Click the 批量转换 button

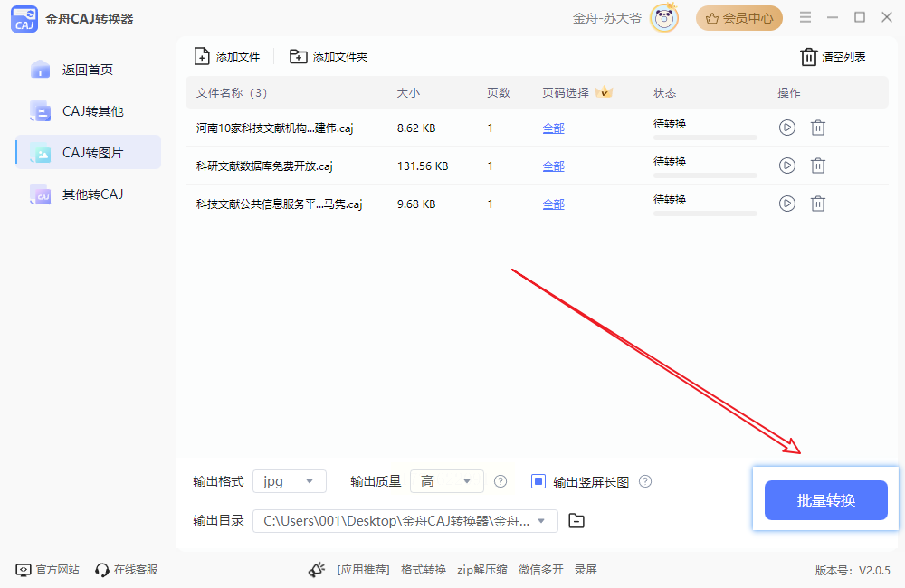[826, 500]
